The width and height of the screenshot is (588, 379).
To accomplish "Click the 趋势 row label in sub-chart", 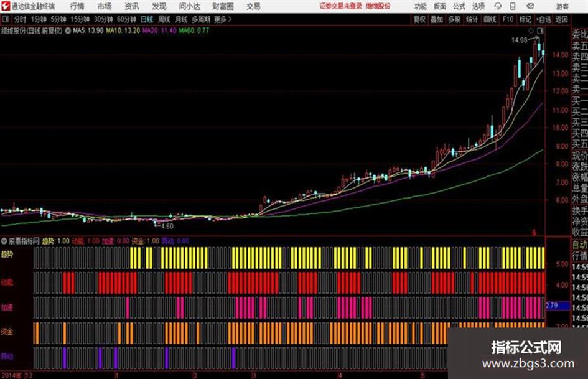I will [x=7, y=255].
